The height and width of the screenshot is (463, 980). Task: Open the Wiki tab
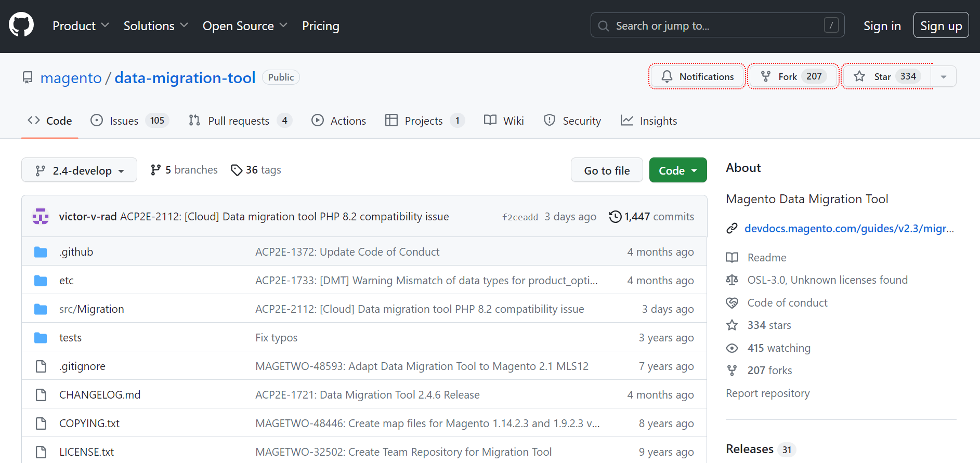tap(504, 121)
